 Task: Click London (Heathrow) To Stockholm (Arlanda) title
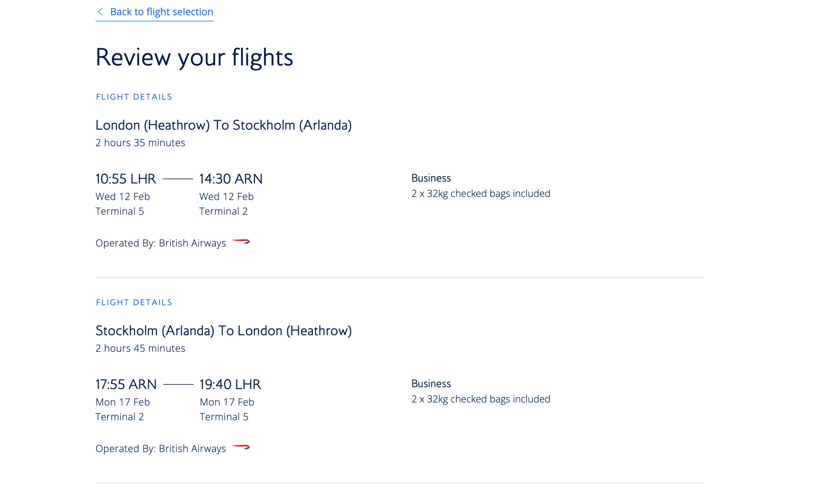(x=223, y=125)
